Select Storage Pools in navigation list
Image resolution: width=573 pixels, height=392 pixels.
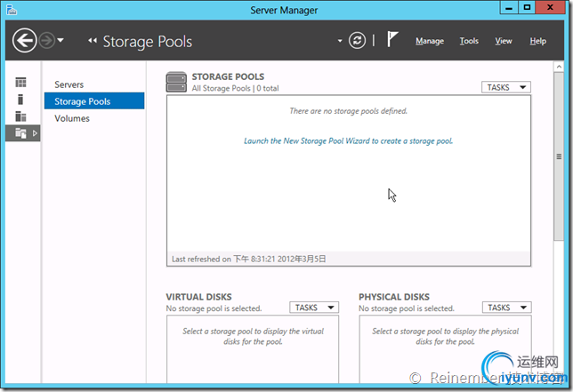point(94,101)
